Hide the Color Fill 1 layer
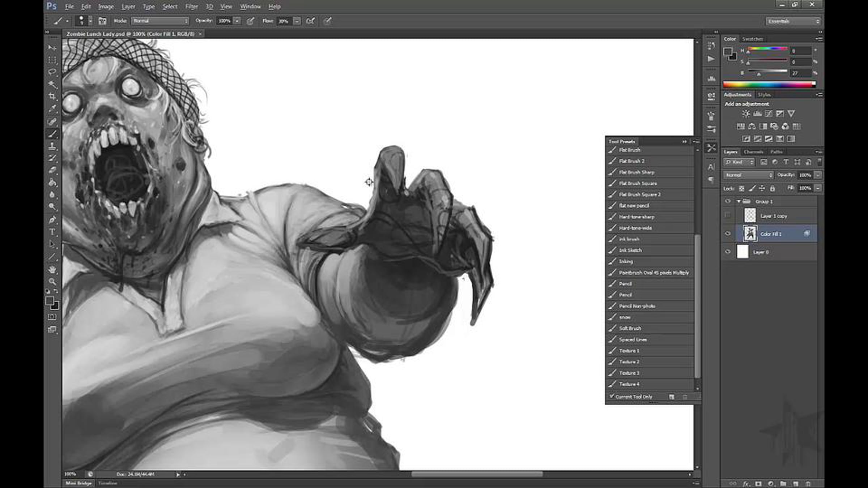 point(728,234)
